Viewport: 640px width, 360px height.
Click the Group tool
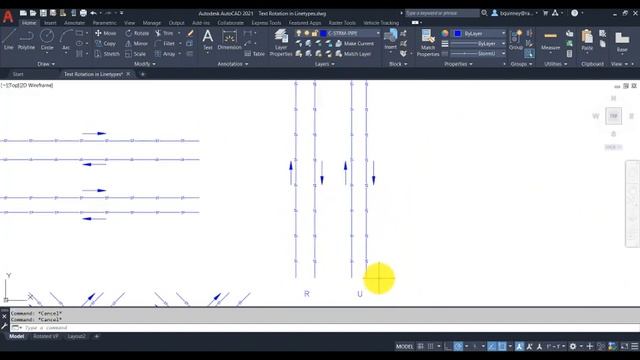pos(516,40)
